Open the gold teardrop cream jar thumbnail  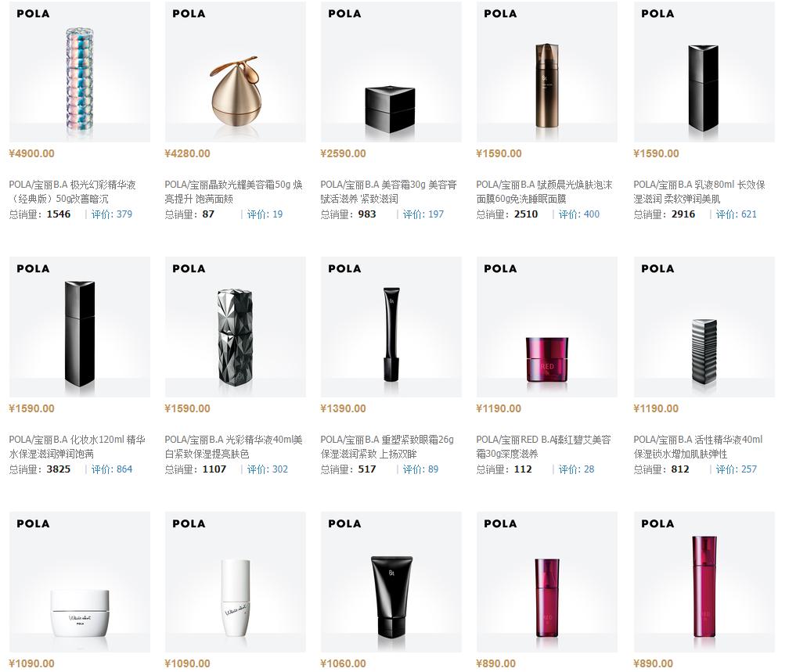point(235,72)
